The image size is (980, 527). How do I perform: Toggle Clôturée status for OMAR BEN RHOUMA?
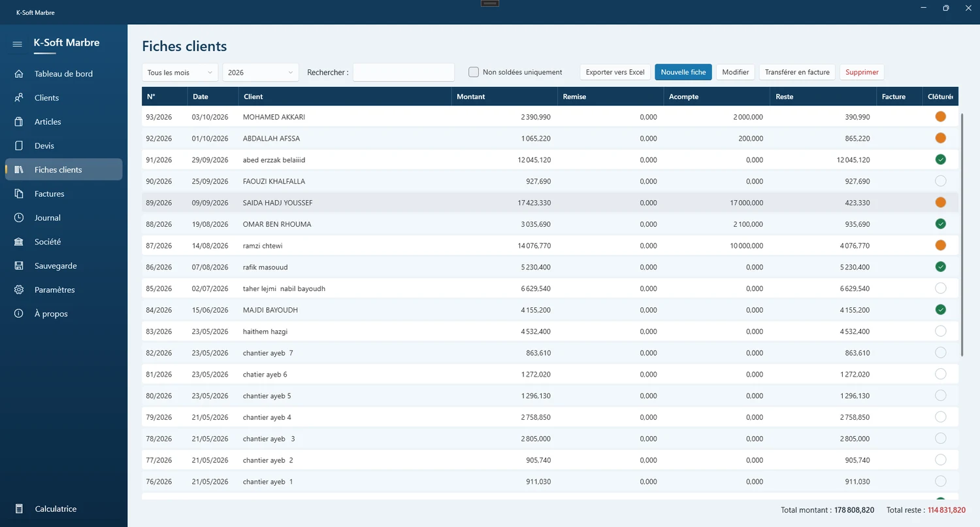940,224
